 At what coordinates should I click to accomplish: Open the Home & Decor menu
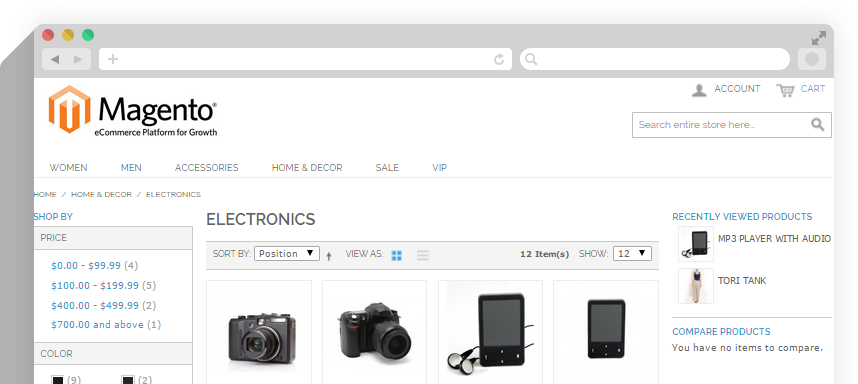(x=307, y=167)
